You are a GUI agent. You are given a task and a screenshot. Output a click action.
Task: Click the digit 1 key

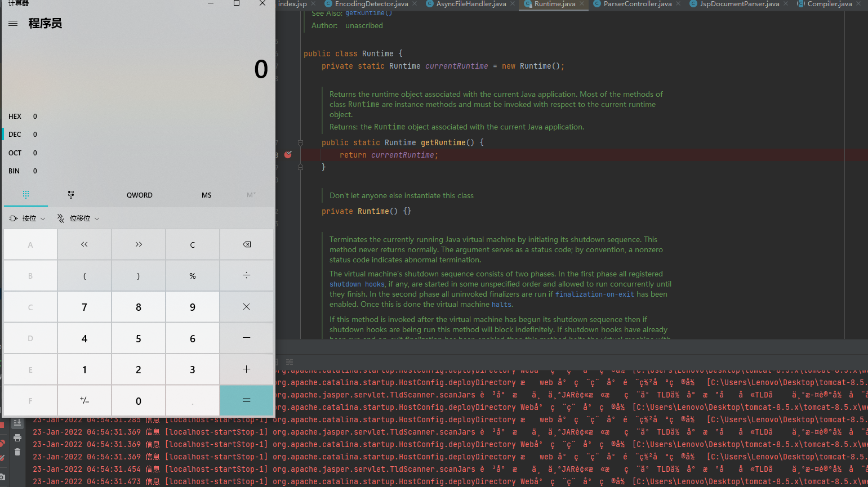(84, 369)
